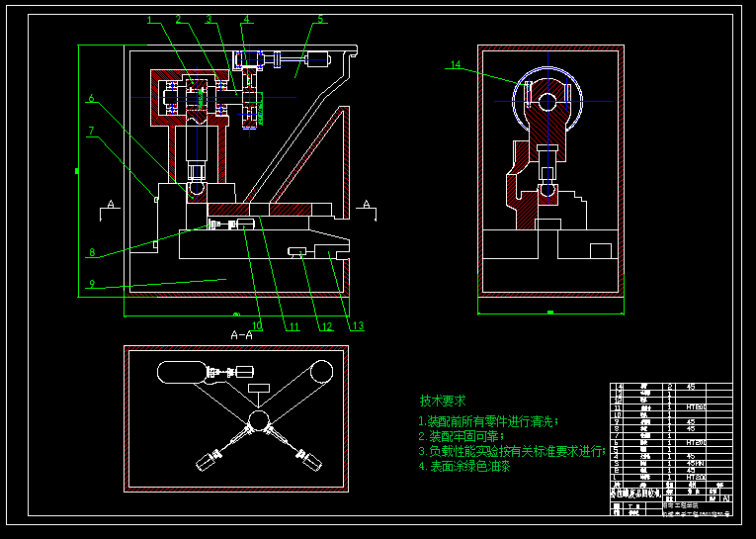Click the motor in the front view
The width and height of the screenshot is (756, 539).
click(x=316, y=59)
